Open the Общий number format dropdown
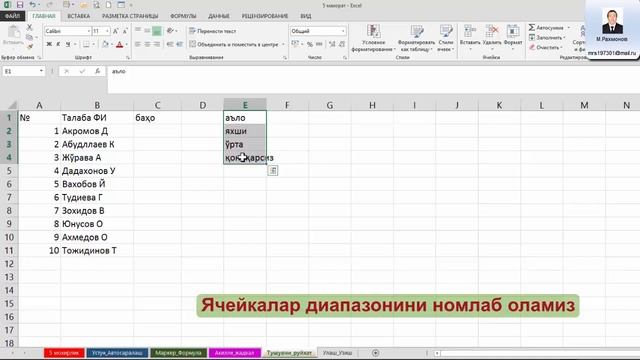The height and width of the screenshot is (360, 640). pyautogui.click(x=343, y=31)
